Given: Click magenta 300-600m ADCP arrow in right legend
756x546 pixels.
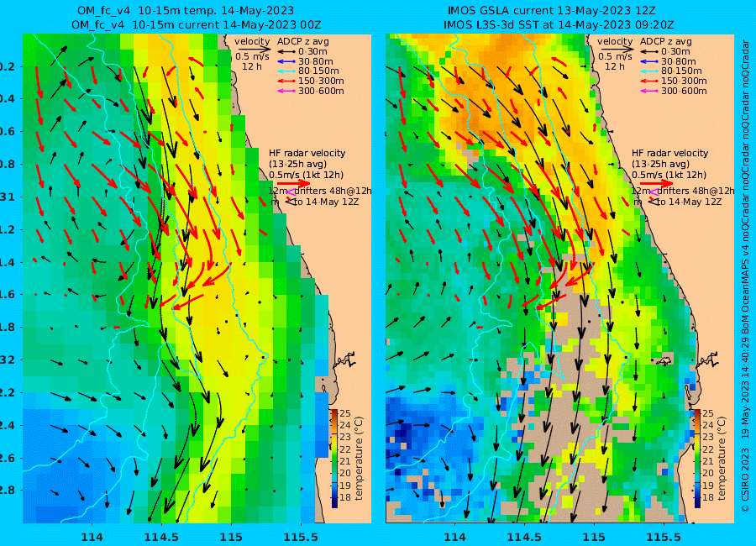Looking at the screenshot, I should 649,91.
